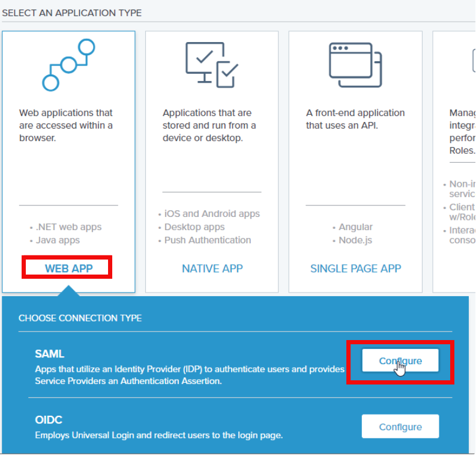Click the 'Java apps' list item
Screen dimensions: 476x459
(58, 240)
